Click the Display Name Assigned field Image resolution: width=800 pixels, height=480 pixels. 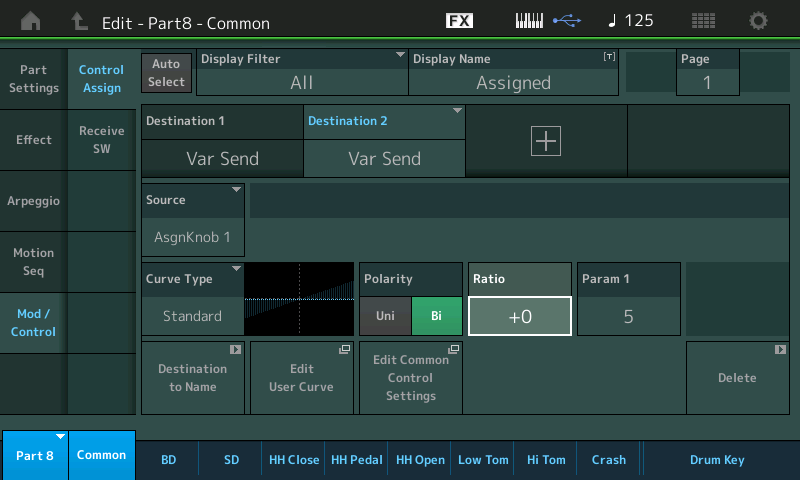pyautogui.click(x=513, y=73)
